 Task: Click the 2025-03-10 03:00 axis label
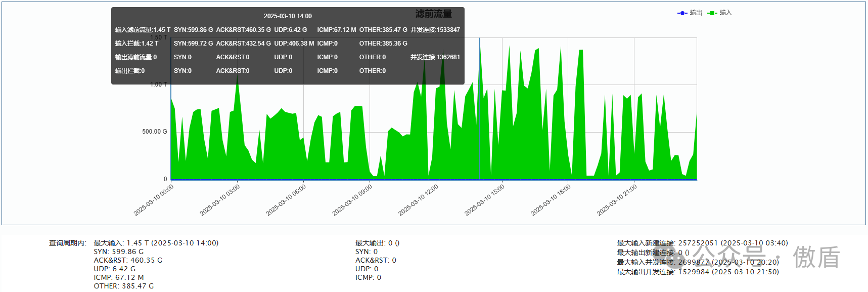220,200
